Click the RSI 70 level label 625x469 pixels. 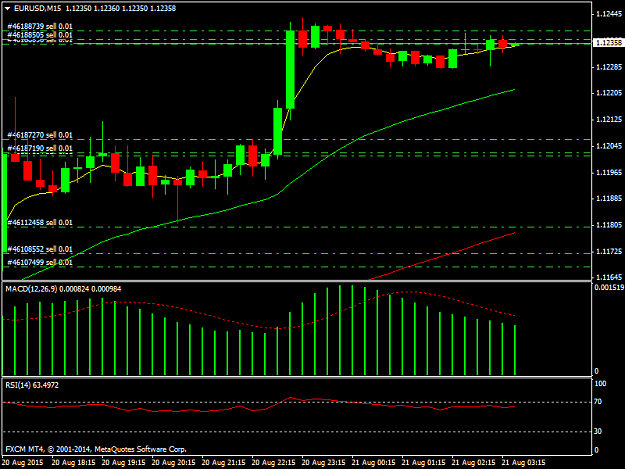point(598,402)
